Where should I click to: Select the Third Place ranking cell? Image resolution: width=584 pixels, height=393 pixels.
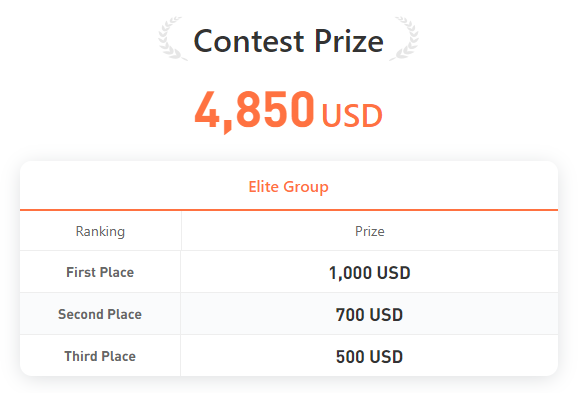100,356
